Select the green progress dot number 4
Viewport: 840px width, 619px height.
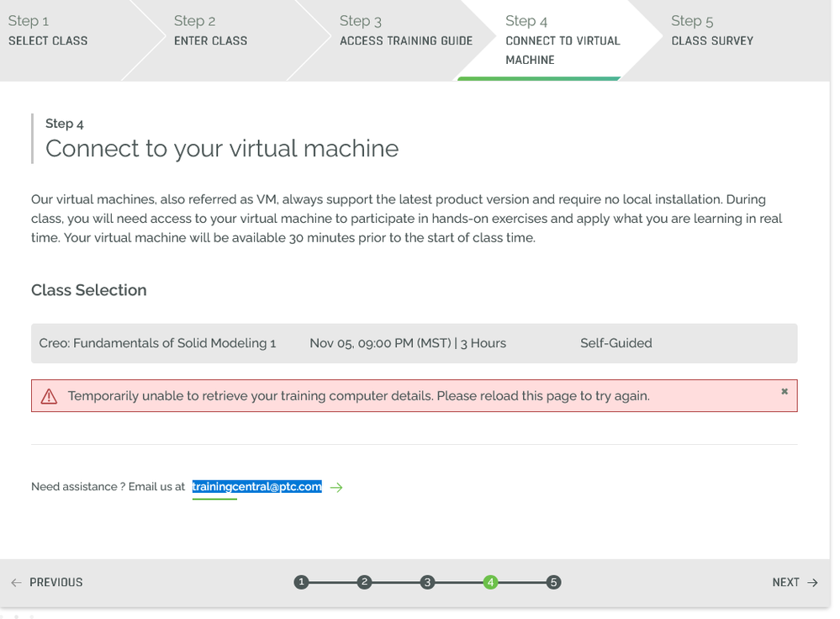click(x=490, y=582)
